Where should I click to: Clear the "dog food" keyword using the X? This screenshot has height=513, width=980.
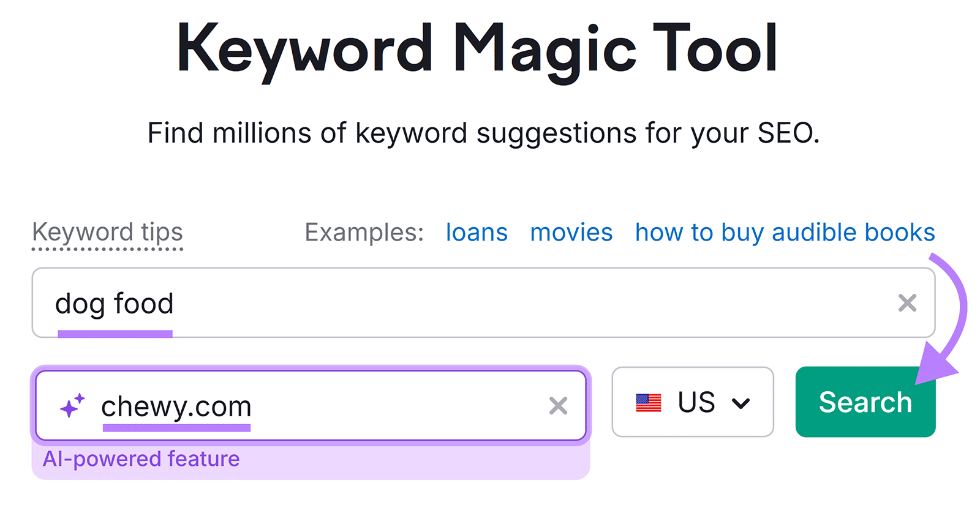coord(907,302)
